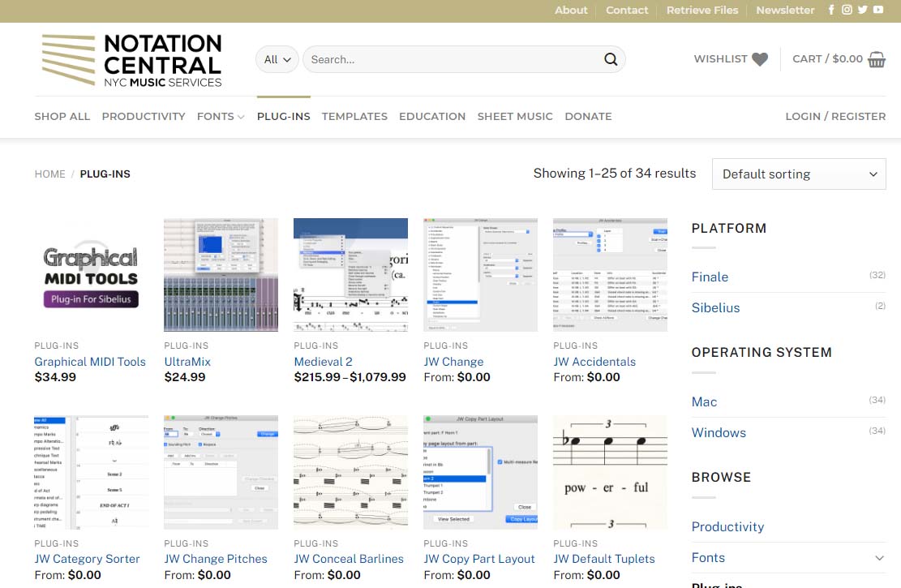Click the JW Copy Part Layout title

(x=479, y=559)
